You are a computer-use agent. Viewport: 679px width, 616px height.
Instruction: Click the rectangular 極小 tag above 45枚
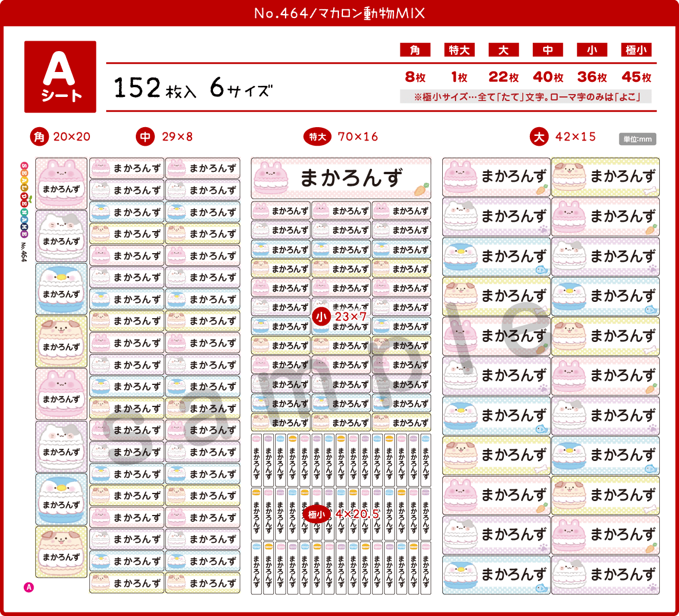(x=636, y=50)
